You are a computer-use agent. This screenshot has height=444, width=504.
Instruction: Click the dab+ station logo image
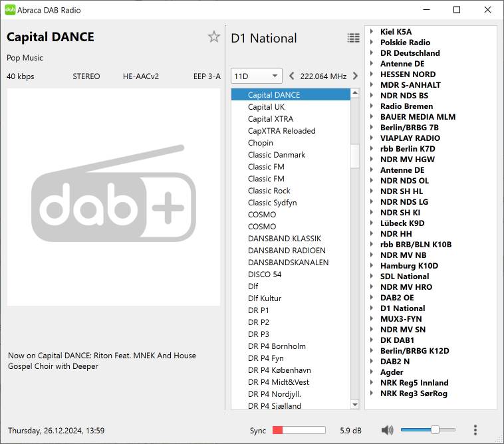(114, 197)
